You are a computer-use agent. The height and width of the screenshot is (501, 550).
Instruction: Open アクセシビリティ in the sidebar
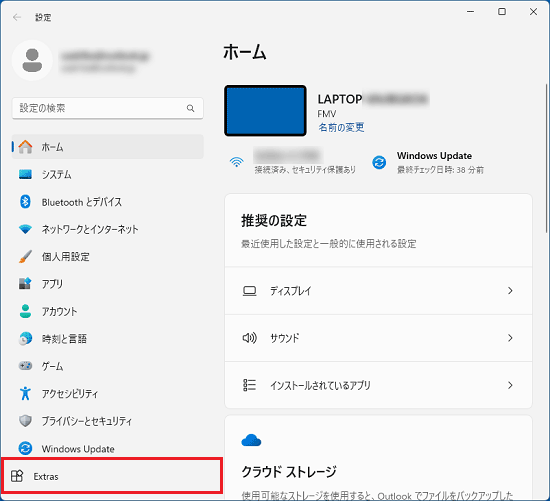tap(108, 393)
